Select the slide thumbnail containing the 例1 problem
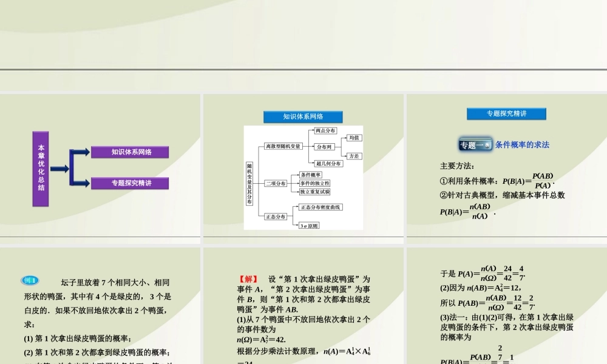607x364 pixels. click(x=100, y=306)
